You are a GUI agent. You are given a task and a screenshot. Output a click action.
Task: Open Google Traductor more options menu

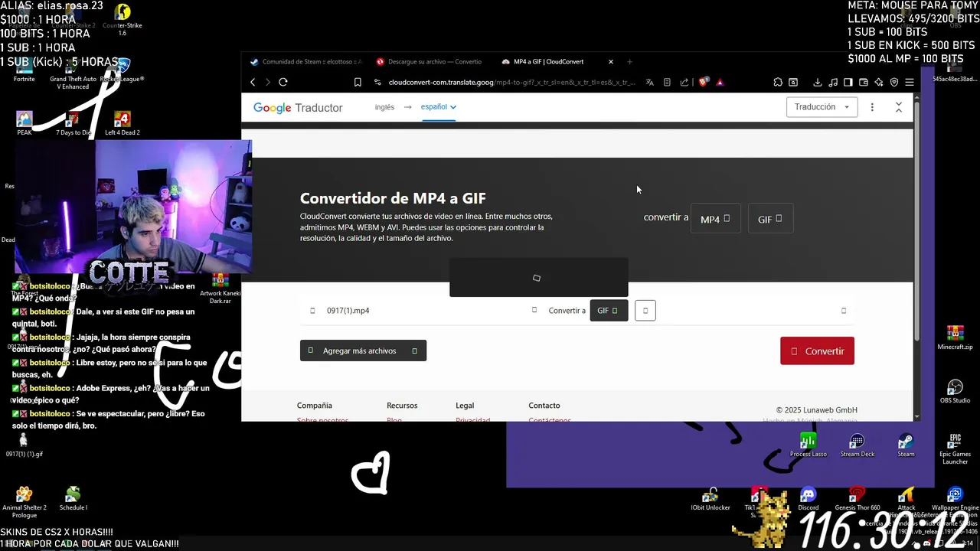pyautogui.click(x=872, y=107)
